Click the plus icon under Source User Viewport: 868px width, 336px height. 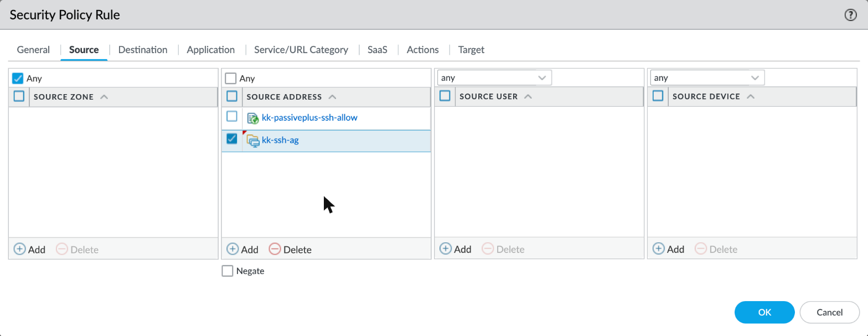(x=446, y=249)
